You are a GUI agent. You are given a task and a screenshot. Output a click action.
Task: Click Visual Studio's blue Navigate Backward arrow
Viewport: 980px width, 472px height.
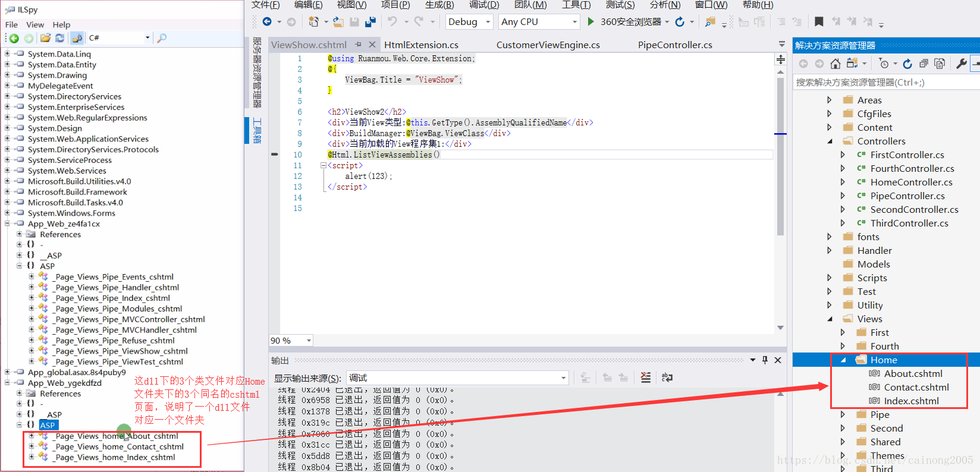pos(267,21)
